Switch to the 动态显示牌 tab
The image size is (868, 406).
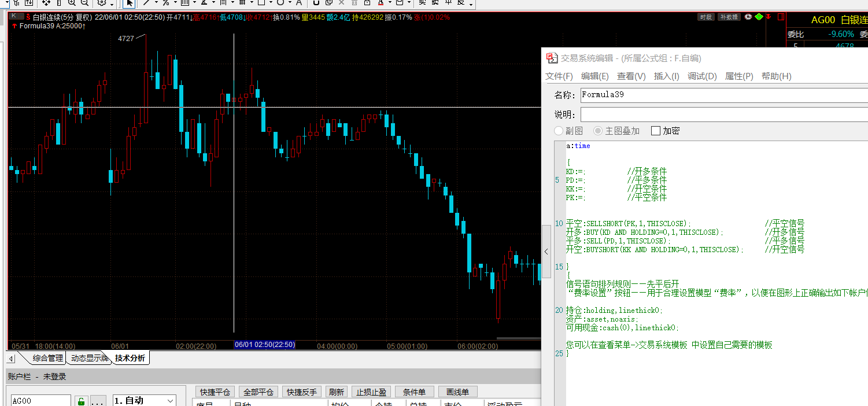(90, 358)
